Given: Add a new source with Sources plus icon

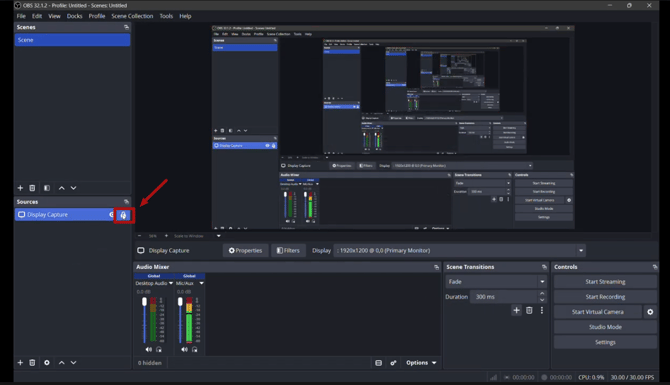Looking at the screenshot, I should [x=20, y=363].
